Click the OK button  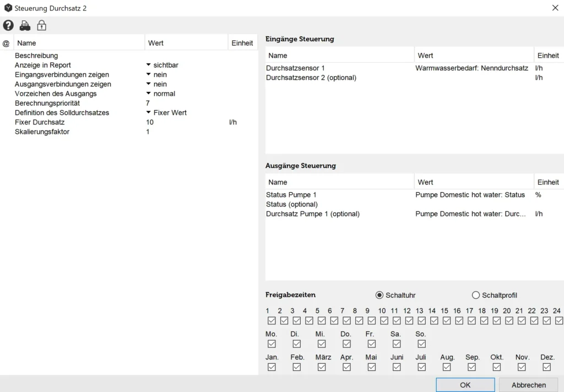[465, 385]
